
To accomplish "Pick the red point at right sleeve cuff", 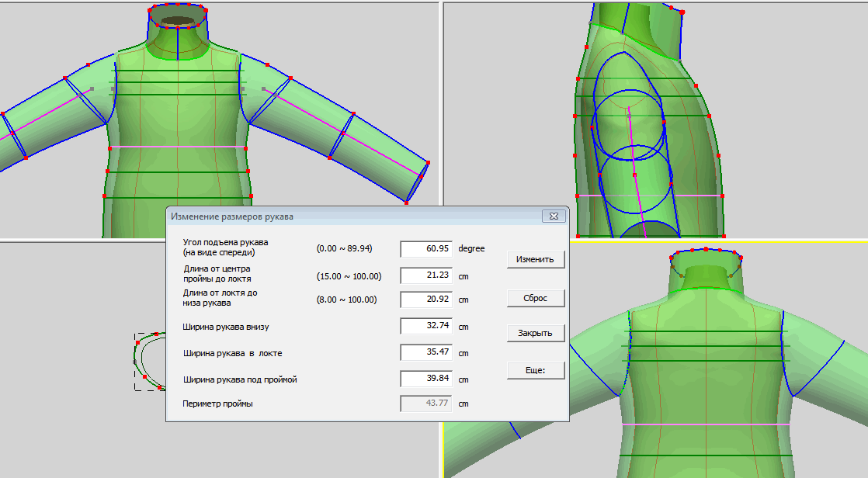I will (428, 162).
